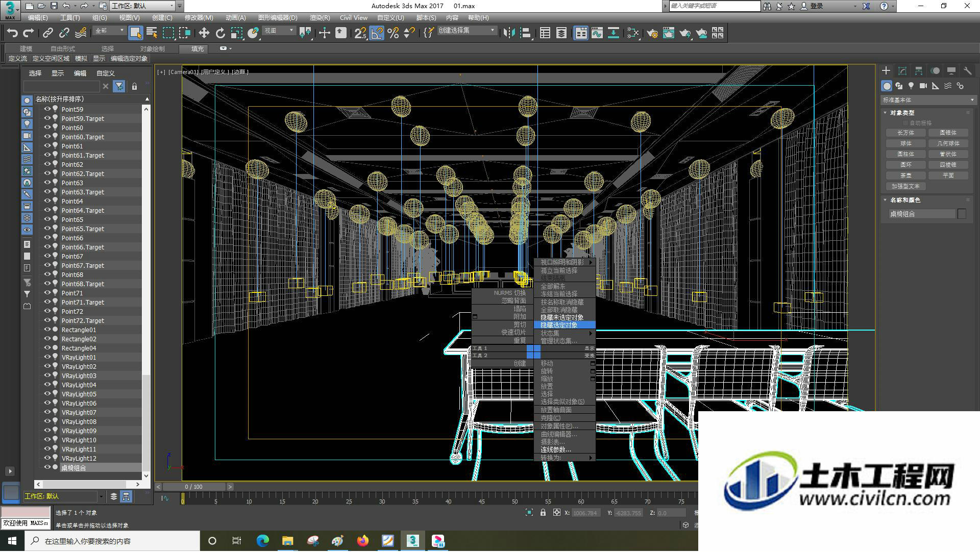
Task: Open the 修改器(M) menu
Action: (x=199, y=17)
